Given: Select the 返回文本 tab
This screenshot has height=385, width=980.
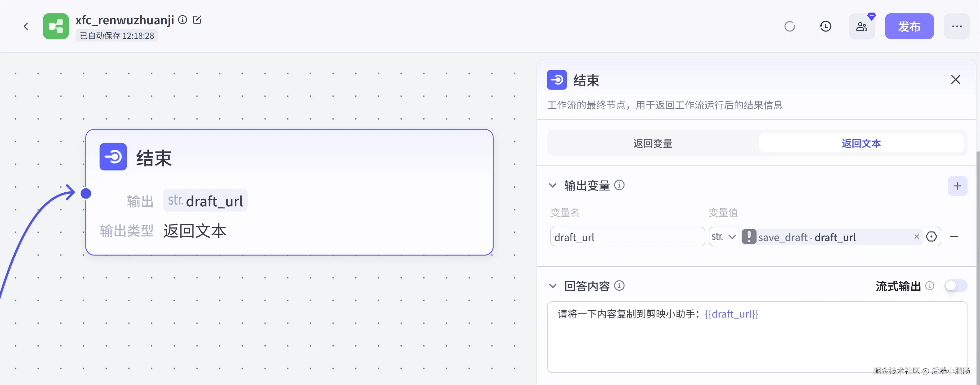Looking at the screenshot, I should (x=861, y=143).
